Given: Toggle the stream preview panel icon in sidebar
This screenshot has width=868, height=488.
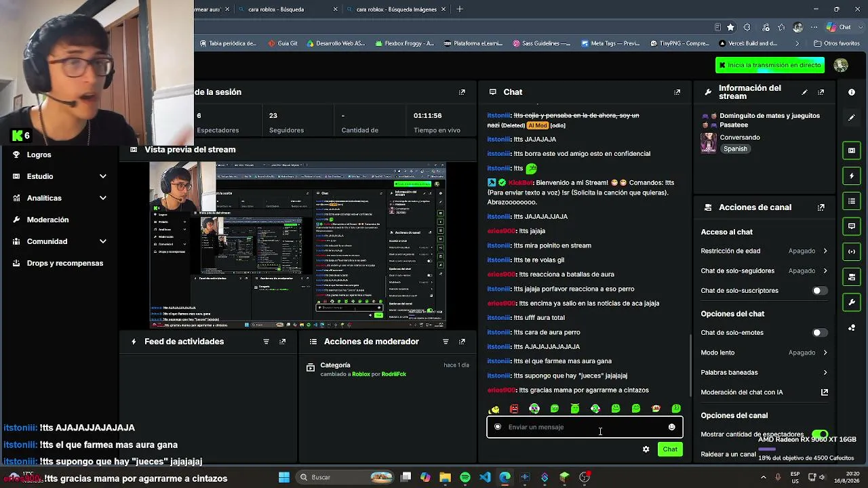Looking at the screenshot, I should point(852,150).
